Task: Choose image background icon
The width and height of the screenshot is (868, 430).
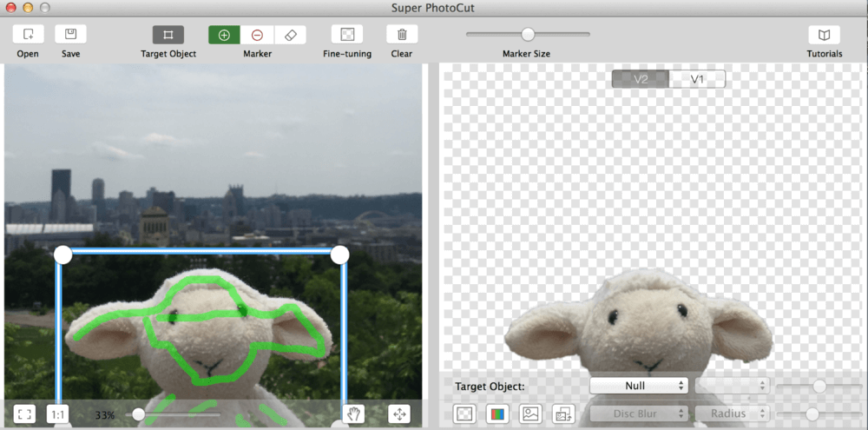Action: tap(530, 414)
